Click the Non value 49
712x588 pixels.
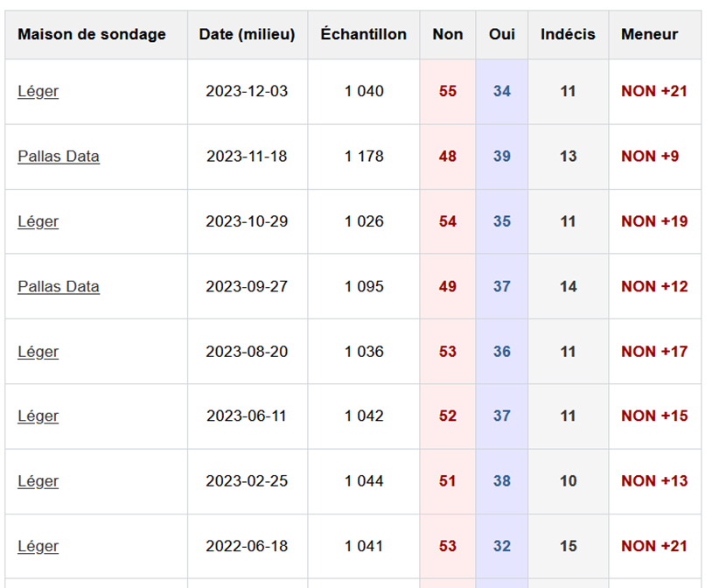(448, 286)
